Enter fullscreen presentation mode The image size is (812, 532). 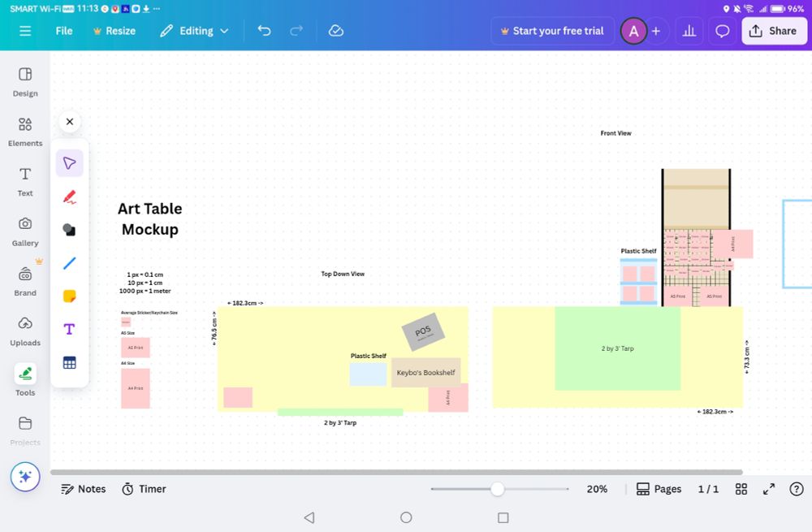(769, 489)
